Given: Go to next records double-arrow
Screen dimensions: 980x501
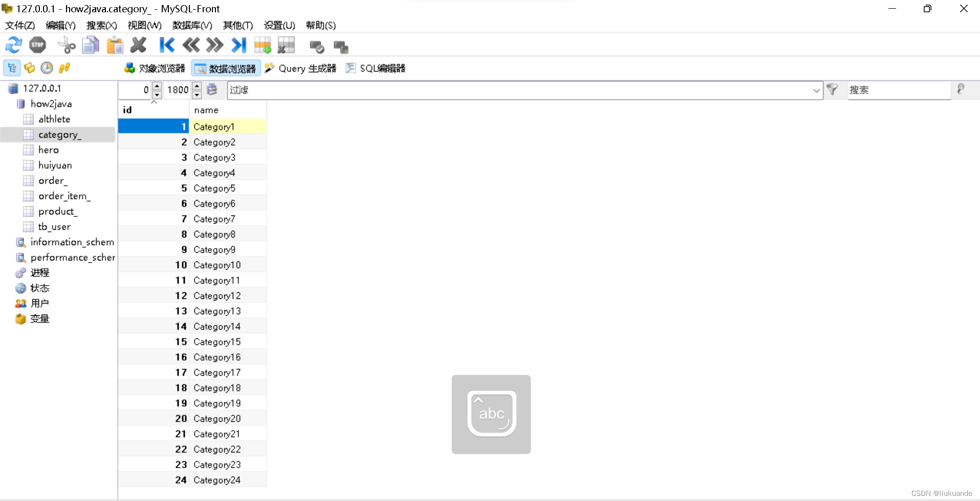Looking at the screenshot, I should (x=215, y=46).
